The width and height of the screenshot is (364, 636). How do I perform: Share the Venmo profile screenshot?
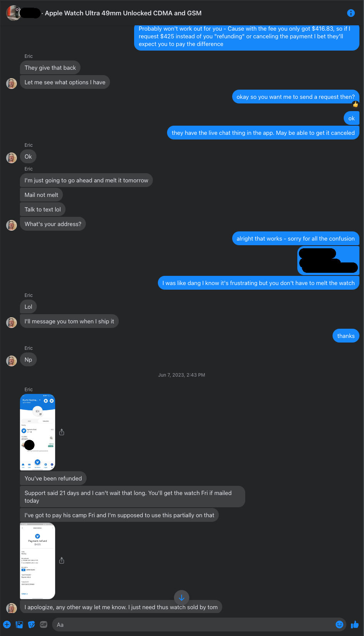62,432
